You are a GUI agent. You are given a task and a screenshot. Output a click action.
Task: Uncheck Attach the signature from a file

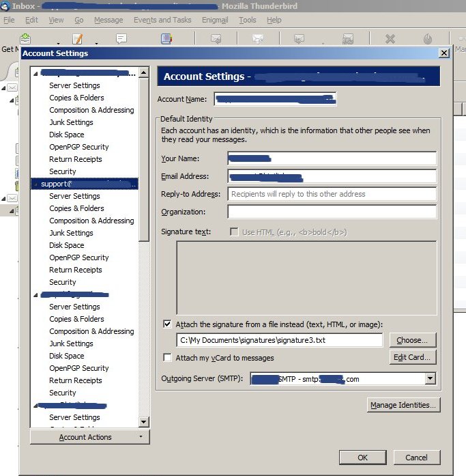167,324
